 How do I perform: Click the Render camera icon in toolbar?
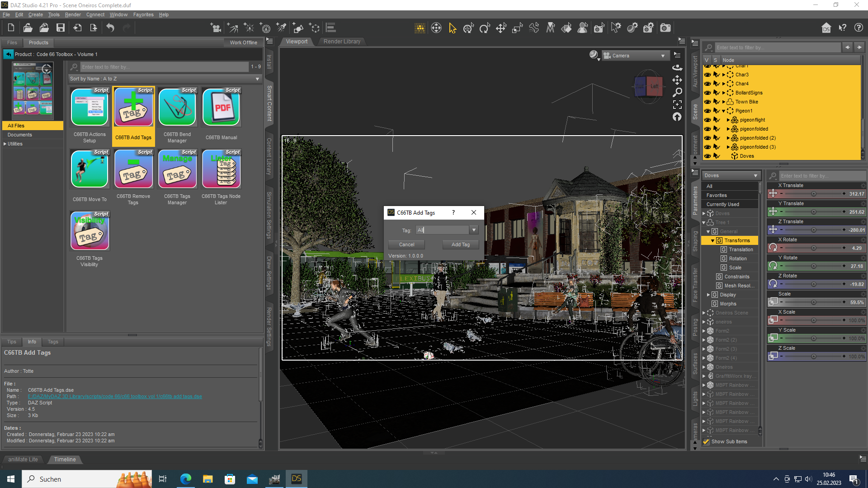tap(665, 28)
